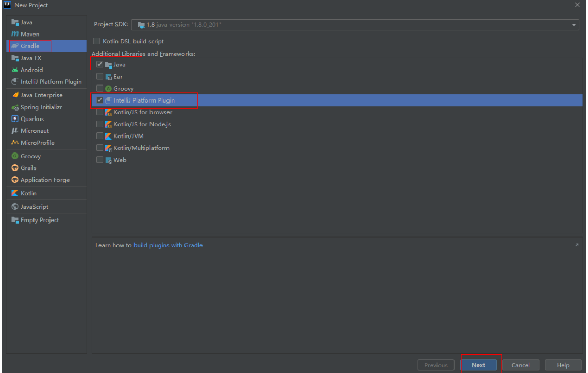588x373 pixels.
Task: Select Empty Project in the list
Action: click(x=39, y=220)
